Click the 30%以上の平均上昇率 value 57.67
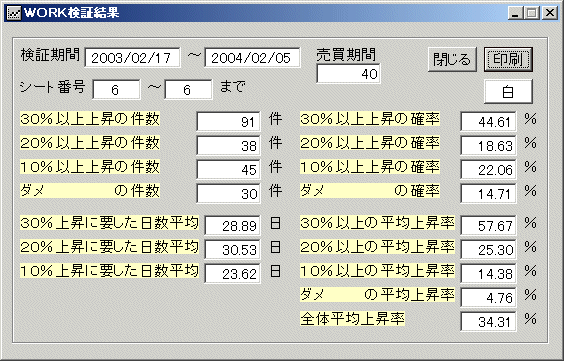 (488, 225)
